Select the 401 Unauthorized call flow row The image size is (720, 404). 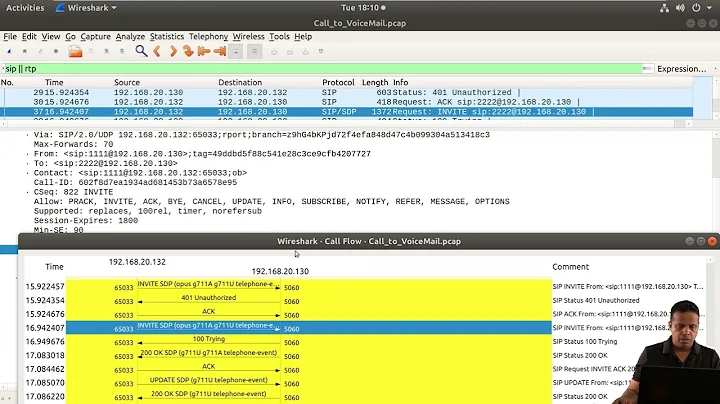tap(309, 300)
